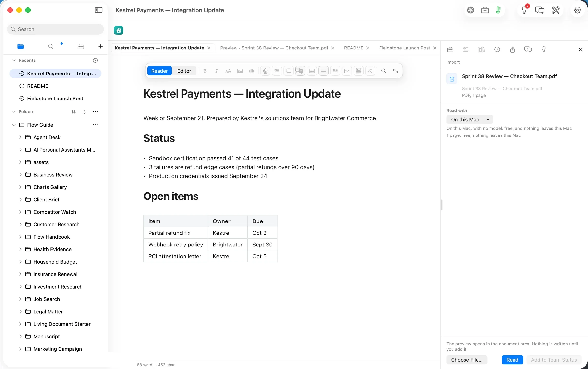This screenshot has height=369, width=588.
Task: Click the share icon in Import panel toolbar
Action: point(513,49)
